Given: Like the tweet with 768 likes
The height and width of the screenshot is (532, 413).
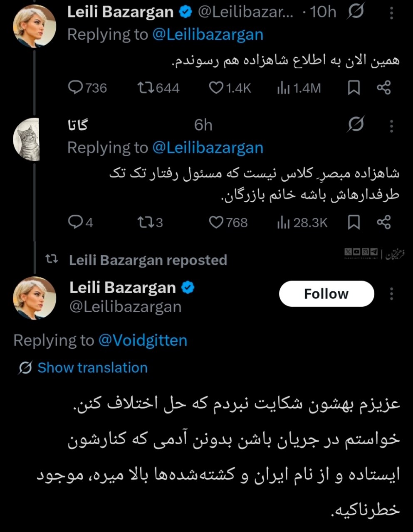Looking at the screenshot, I should click(x=216, y=222).
